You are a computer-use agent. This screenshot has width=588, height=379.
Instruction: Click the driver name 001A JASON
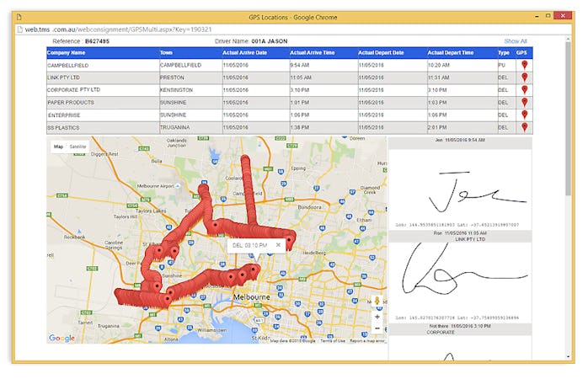[x=270, y=41]
